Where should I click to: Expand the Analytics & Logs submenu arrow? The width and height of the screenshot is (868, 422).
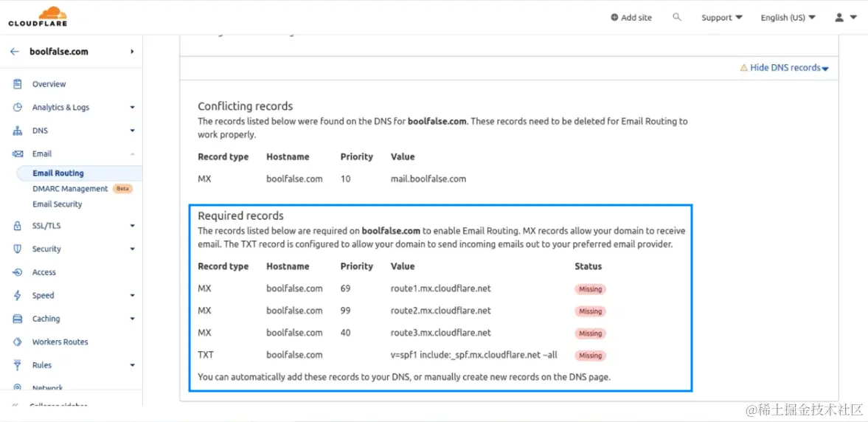click(x=132, y=108)
